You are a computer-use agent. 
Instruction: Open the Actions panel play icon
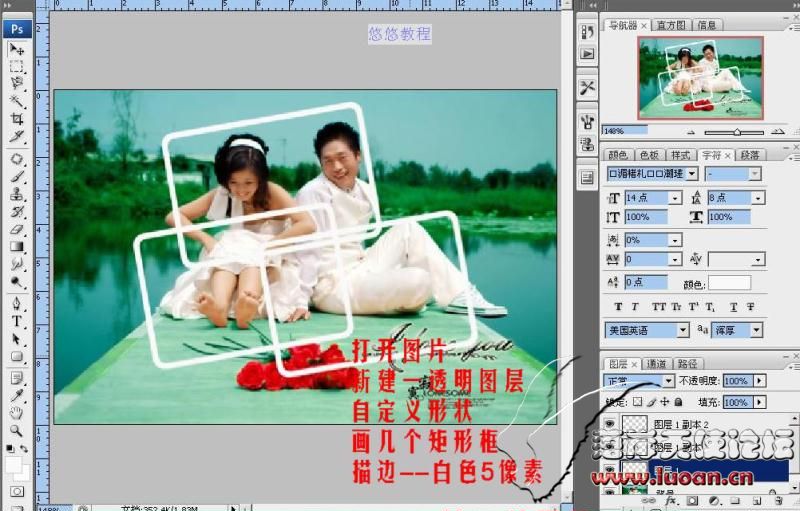point(587,54)
